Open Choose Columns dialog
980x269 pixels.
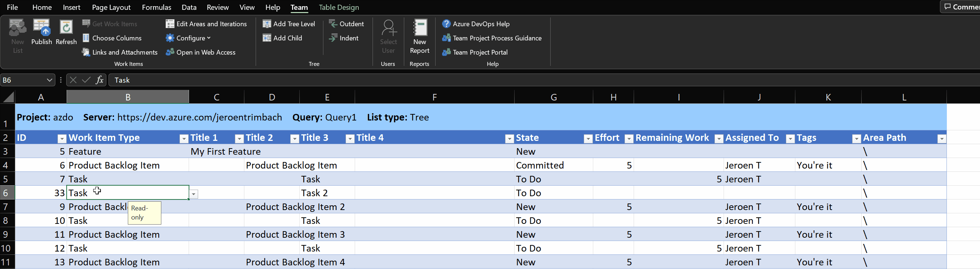(112, 38)
